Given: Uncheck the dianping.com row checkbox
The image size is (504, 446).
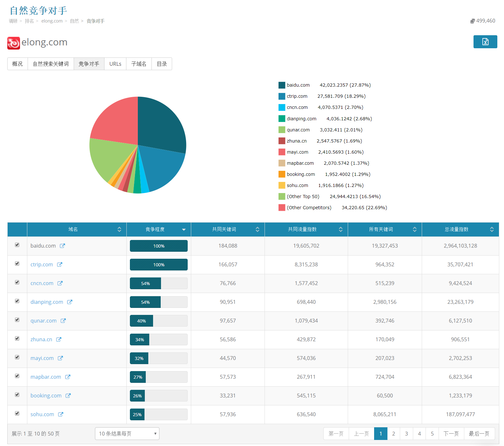Looking at the screenshot, I should coord(17,301).
